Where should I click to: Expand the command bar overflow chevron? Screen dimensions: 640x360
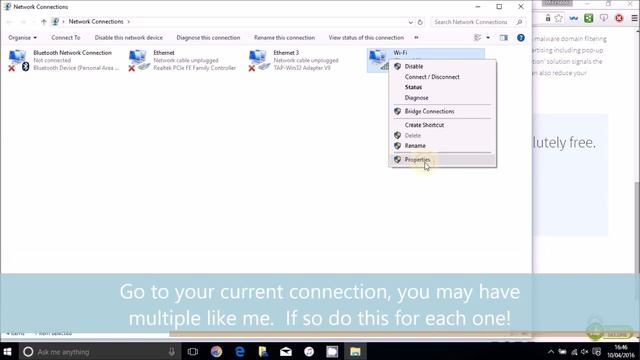416,38
